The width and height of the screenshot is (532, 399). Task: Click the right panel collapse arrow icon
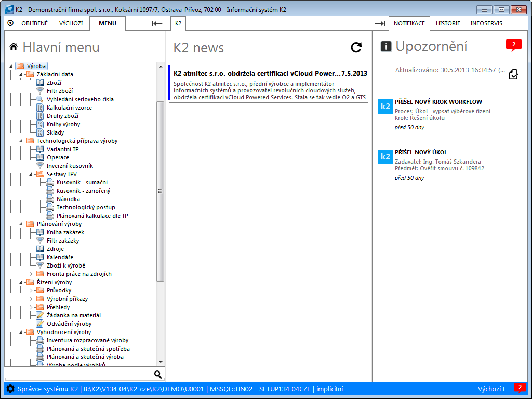coord(380,23)
